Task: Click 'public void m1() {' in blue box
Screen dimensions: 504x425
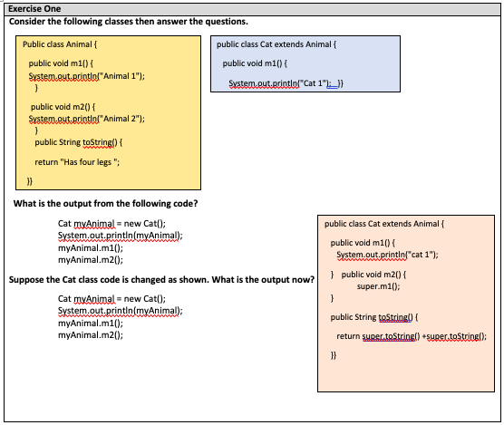Action: pos(255,63)
